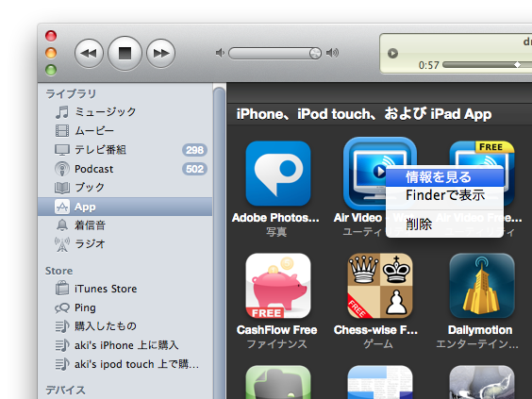
Task: Click the low-volume speaker icon
Action: (x=220, y=53)
